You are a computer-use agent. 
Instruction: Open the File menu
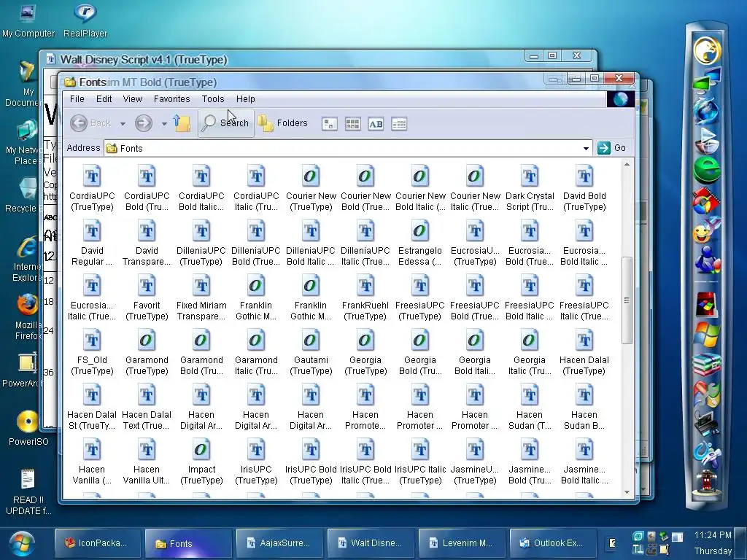[x=77, y=99]
